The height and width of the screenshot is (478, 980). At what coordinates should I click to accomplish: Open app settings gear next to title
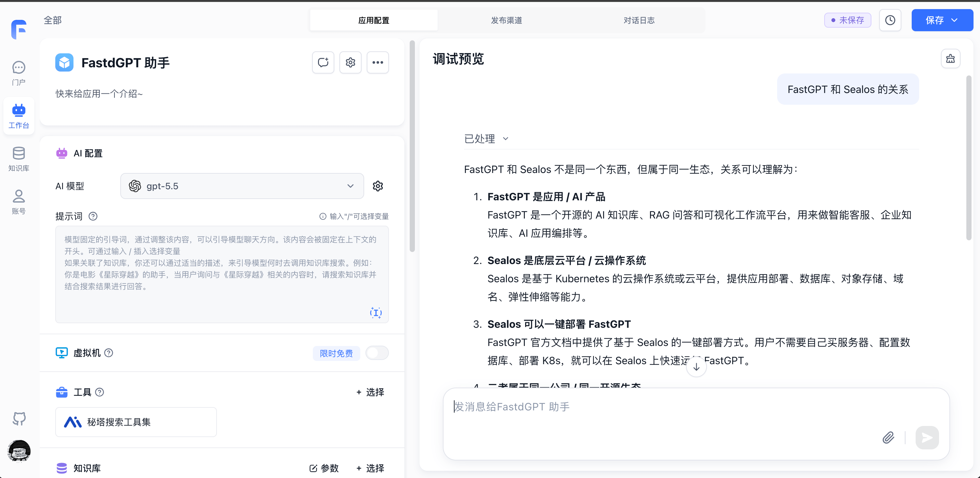(x=351, y=62)
